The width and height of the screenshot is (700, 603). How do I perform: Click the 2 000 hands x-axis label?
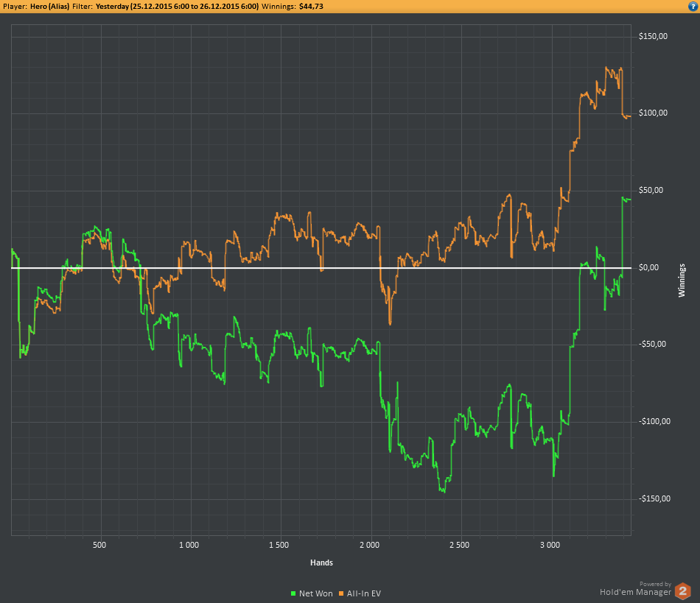(x=370, y=545)
